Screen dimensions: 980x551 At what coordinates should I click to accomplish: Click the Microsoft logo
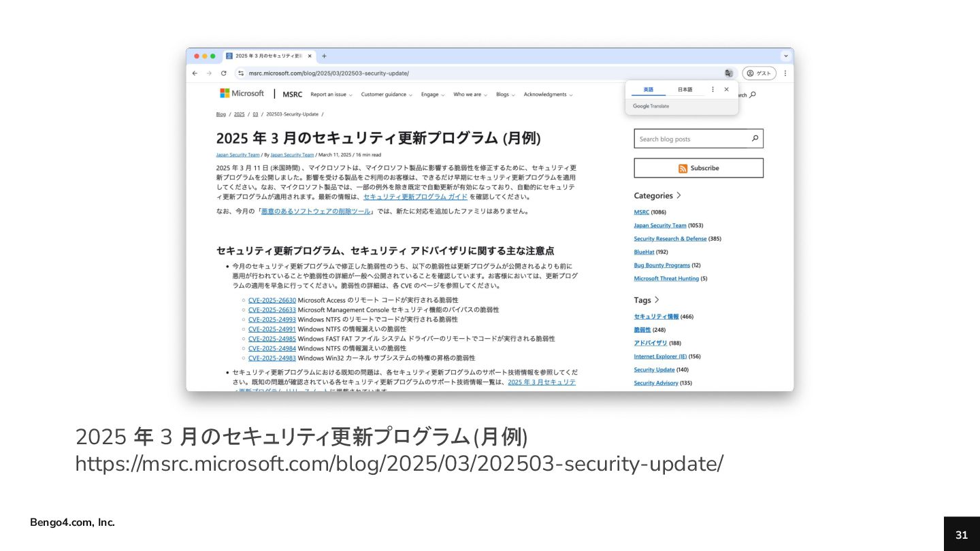pyautogui.click(x=242, y=93)
